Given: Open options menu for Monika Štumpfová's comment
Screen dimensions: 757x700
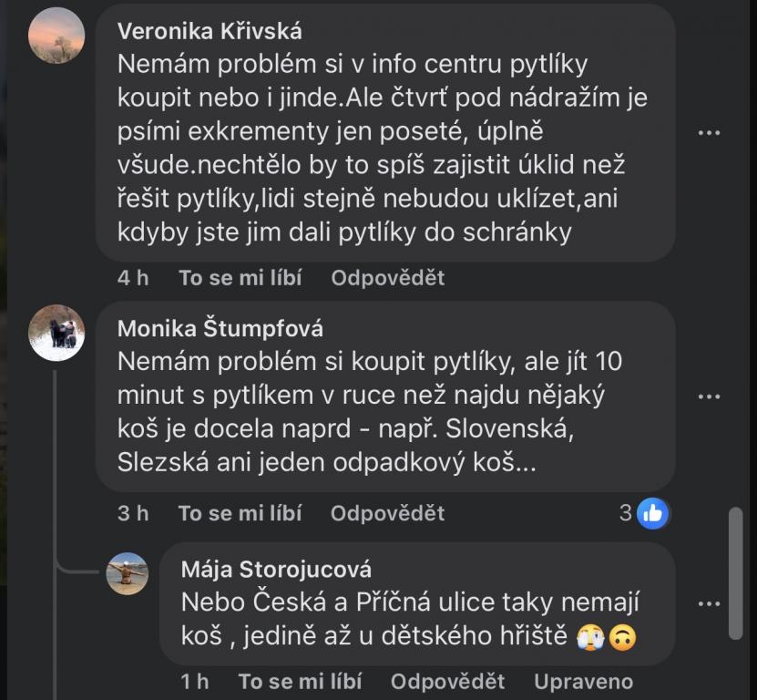Looking at the screenshot, I should (709, 396).
